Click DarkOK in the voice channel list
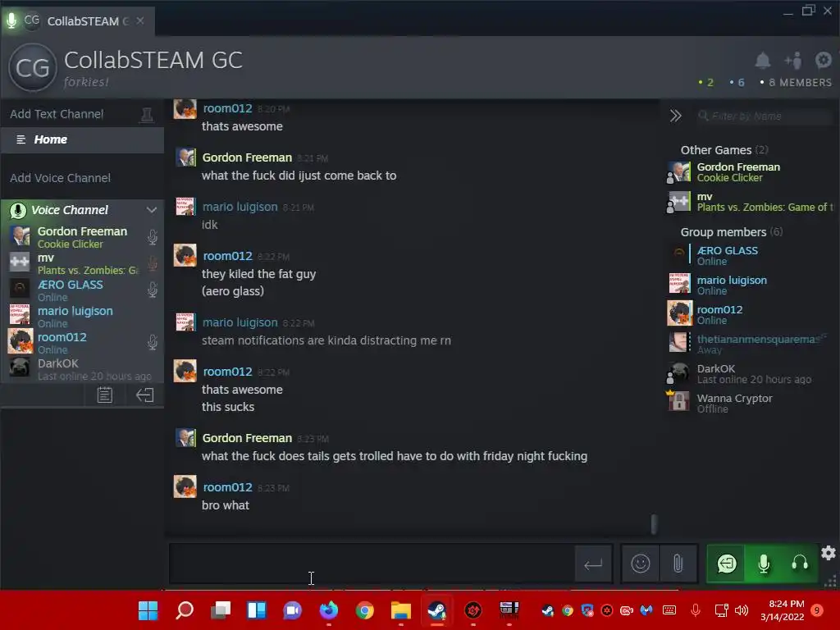 (x=82, y=369)
